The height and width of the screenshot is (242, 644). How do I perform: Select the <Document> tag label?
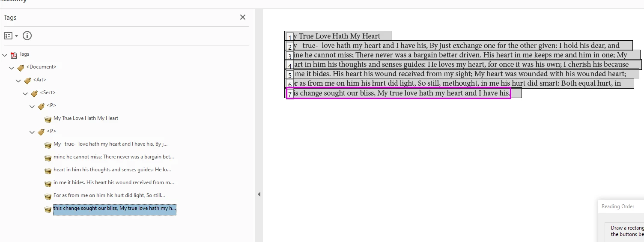click(x=41, y=67)
